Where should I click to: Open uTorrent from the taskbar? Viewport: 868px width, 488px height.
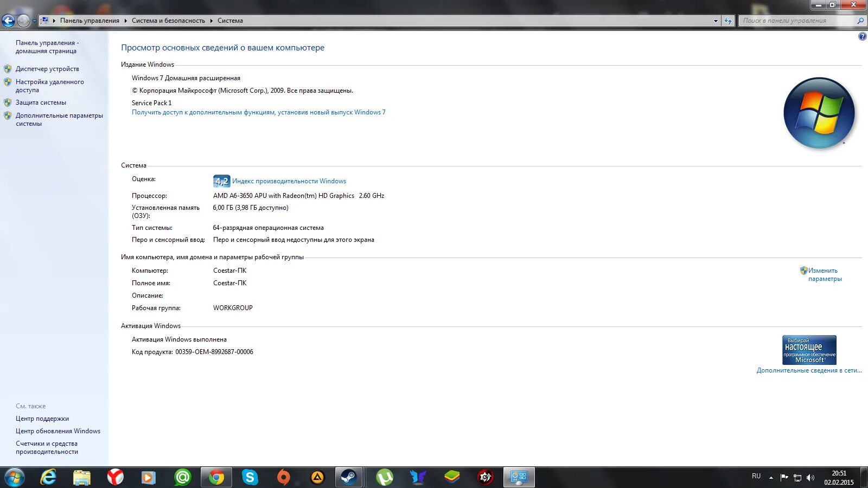click(385, 477)
